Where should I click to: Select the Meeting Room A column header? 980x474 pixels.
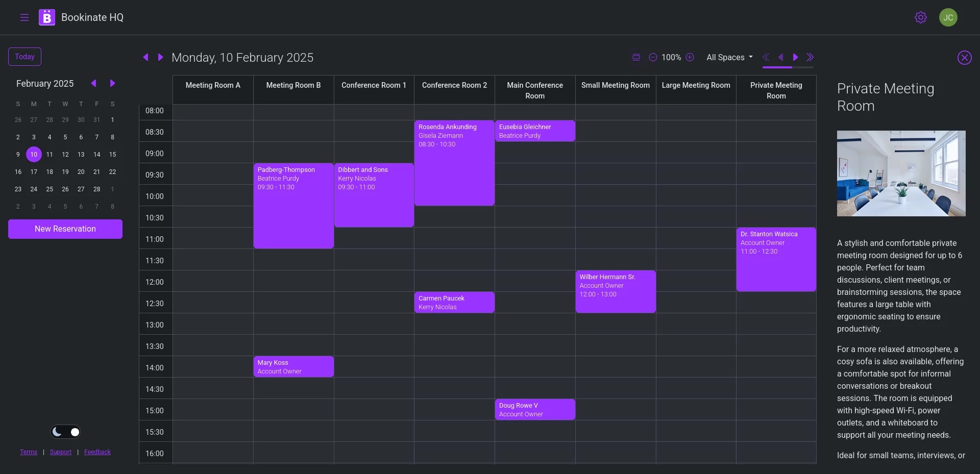[213, 90]
